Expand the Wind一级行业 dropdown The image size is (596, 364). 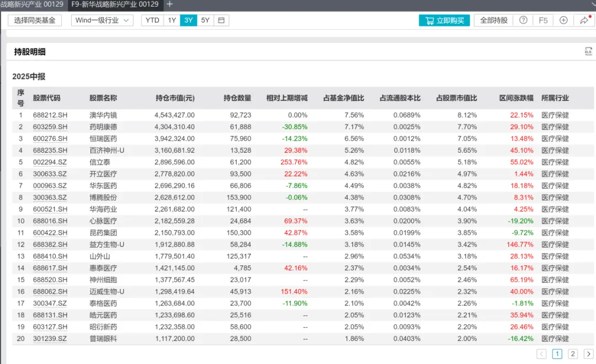click(x=102, y=20)
